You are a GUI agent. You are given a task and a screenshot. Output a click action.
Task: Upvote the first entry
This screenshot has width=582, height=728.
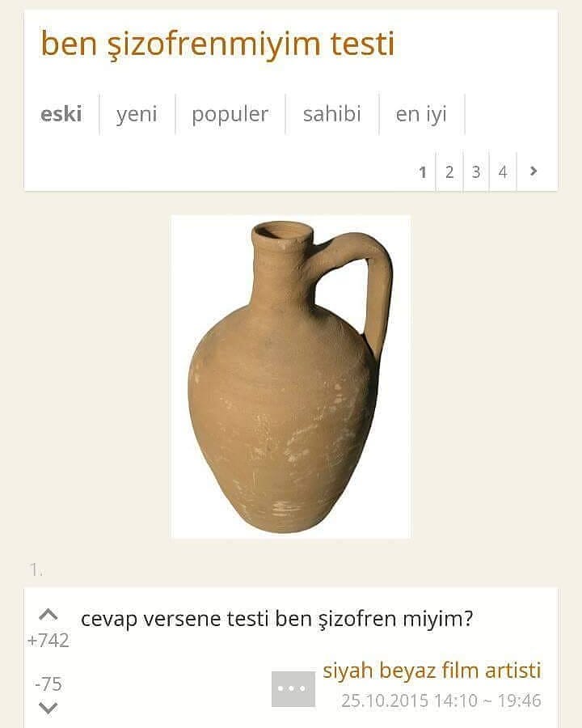click(x=48, y=615)
